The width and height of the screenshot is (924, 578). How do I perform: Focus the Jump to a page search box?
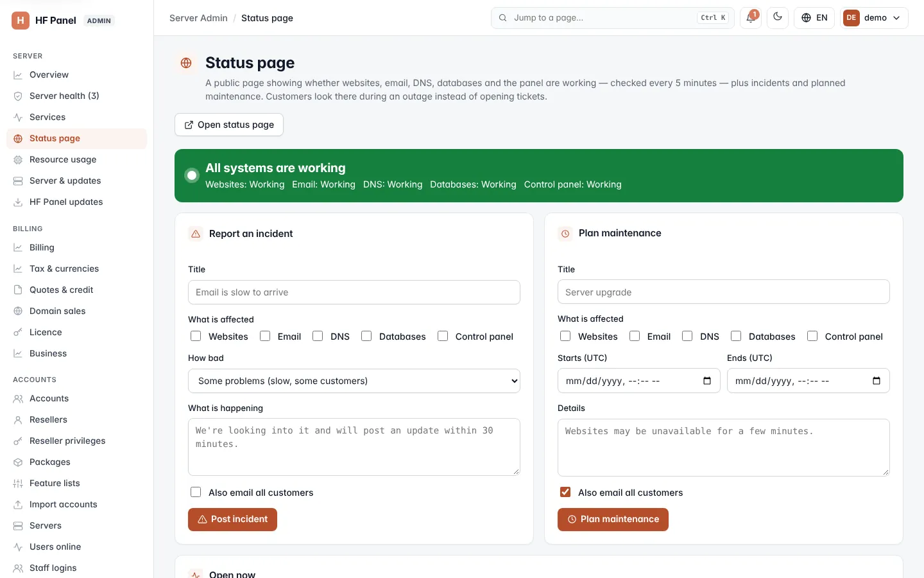(x=613, y=18)
